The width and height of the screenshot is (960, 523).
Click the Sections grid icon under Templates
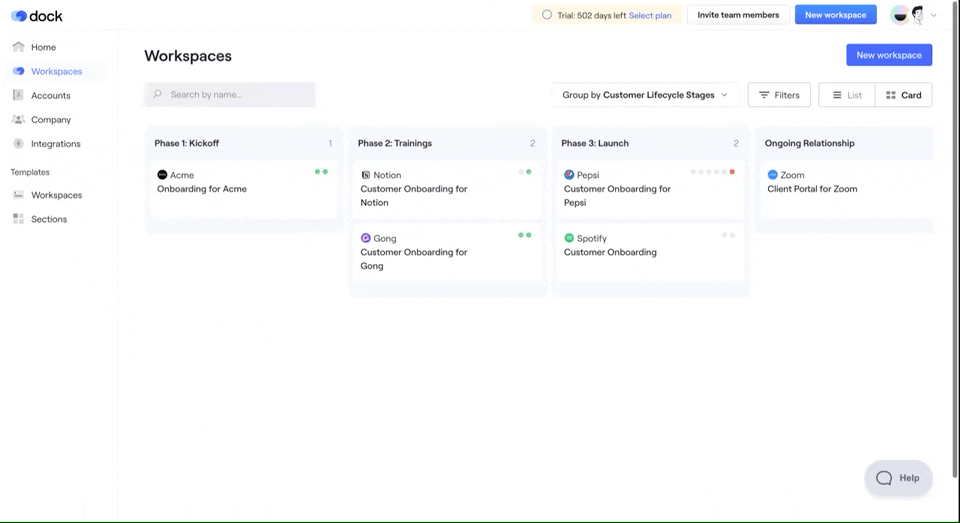(18, 219)
